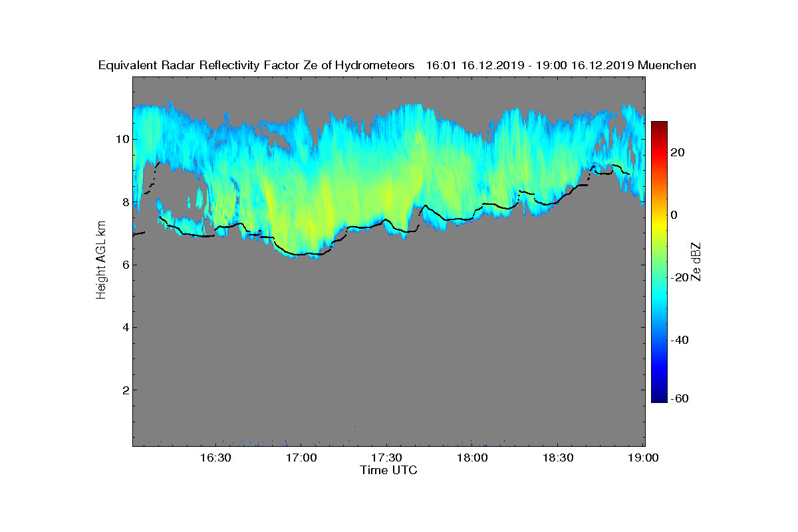Click the plot title 'Equivalent Radar Reflectivity Factor Ze of Hydrometeors'
The height and width of the screenshot is (532, 798).
[x=257, y=65]
